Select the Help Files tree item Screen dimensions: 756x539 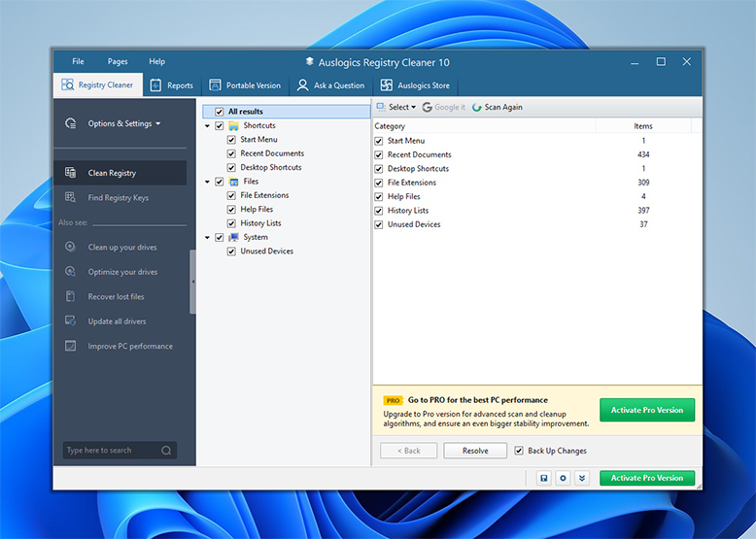pyautogui.click(x=257, y=209)
